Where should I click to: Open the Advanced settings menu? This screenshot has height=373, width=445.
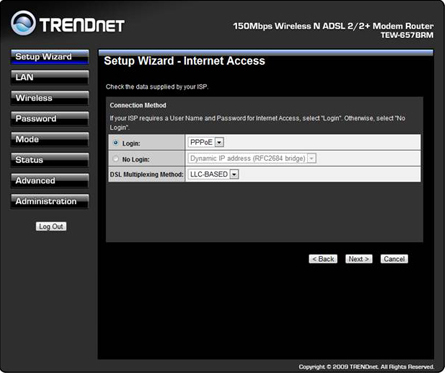(x=50, y=181)
